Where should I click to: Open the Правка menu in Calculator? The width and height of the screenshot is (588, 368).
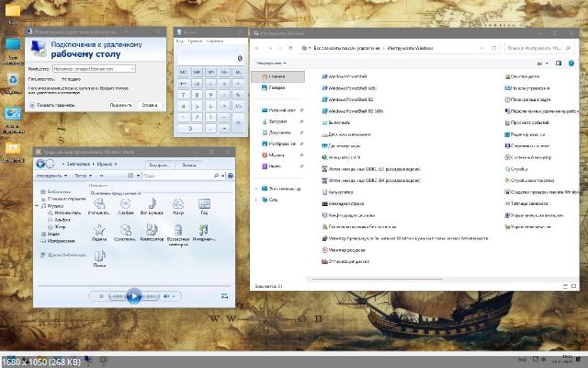coord(195,40)
